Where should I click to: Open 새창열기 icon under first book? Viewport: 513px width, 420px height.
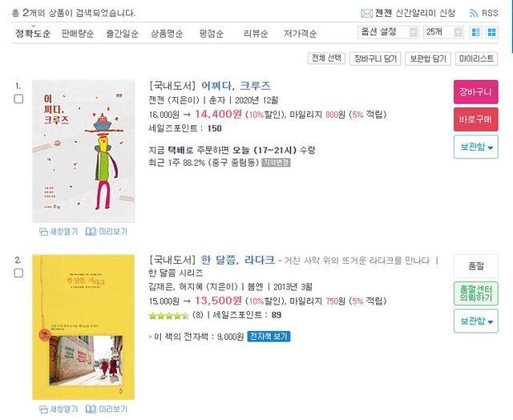click(x=43, y=232)
